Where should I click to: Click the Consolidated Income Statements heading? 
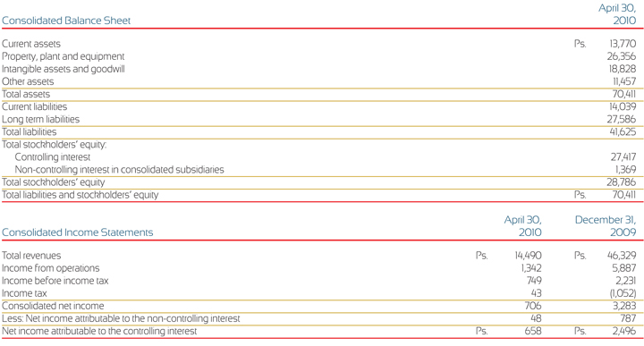point(77,232)
